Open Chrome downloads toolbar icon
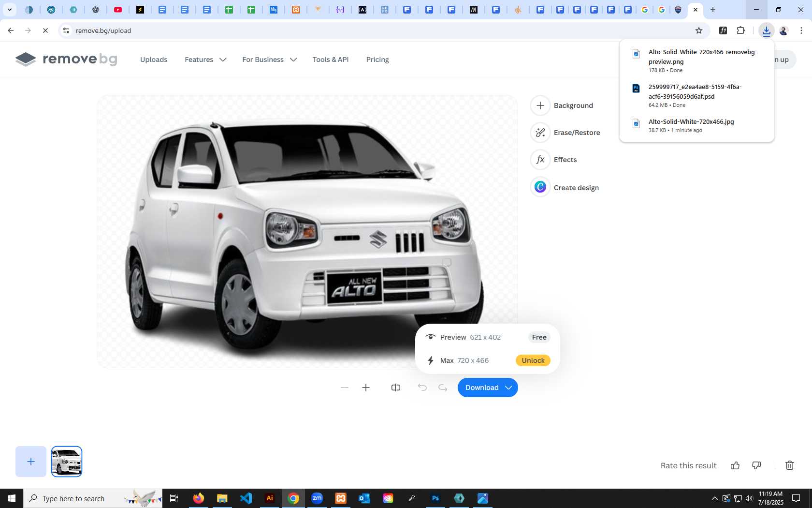This screenshot has height=508, width=812. (x=767, y=30)
